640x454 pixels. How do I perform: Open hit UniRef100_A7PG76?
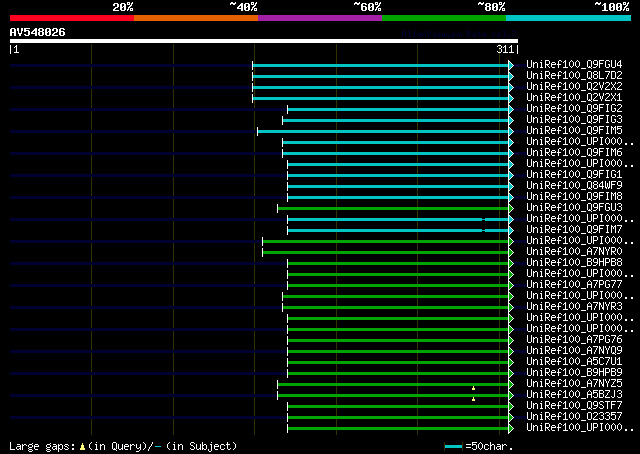574,340
